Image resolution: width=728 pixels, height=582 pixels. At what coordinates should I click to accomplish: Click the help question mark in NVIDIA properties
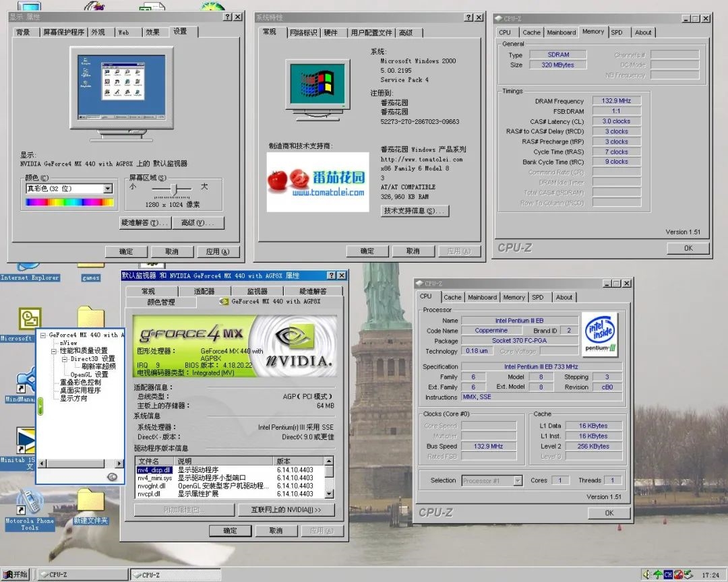[x=330, y=276]
